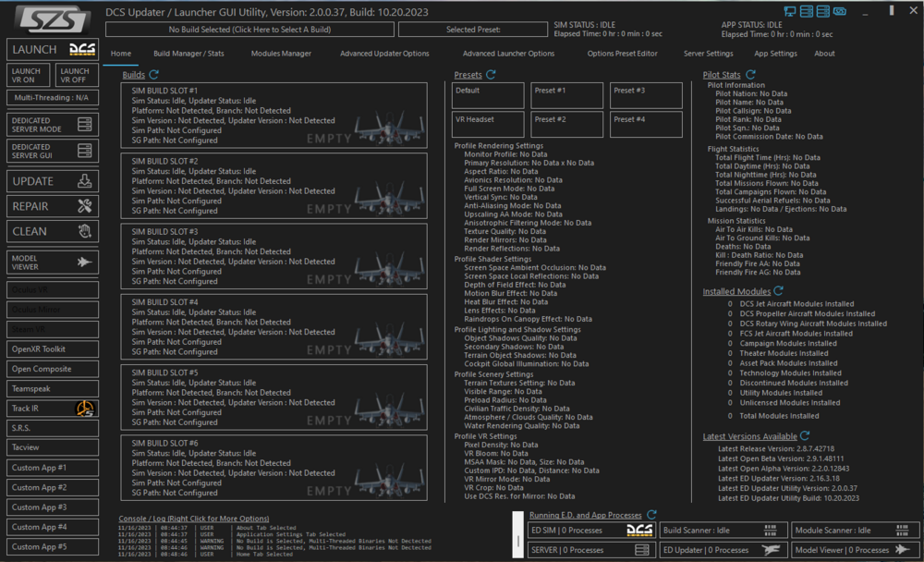Launch Teamspeak
This screenshot has height=562, width=924.
(x=53, y=388)
